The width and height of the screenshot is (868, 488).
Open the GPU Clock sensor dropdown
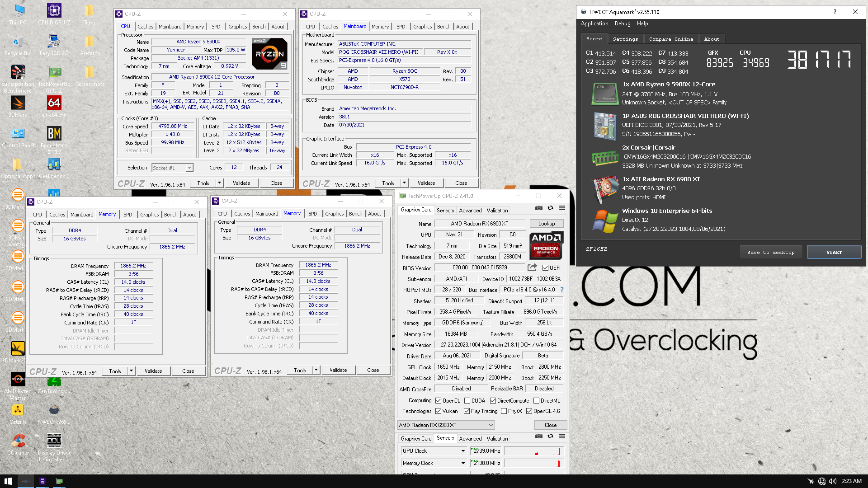point(434,451)
